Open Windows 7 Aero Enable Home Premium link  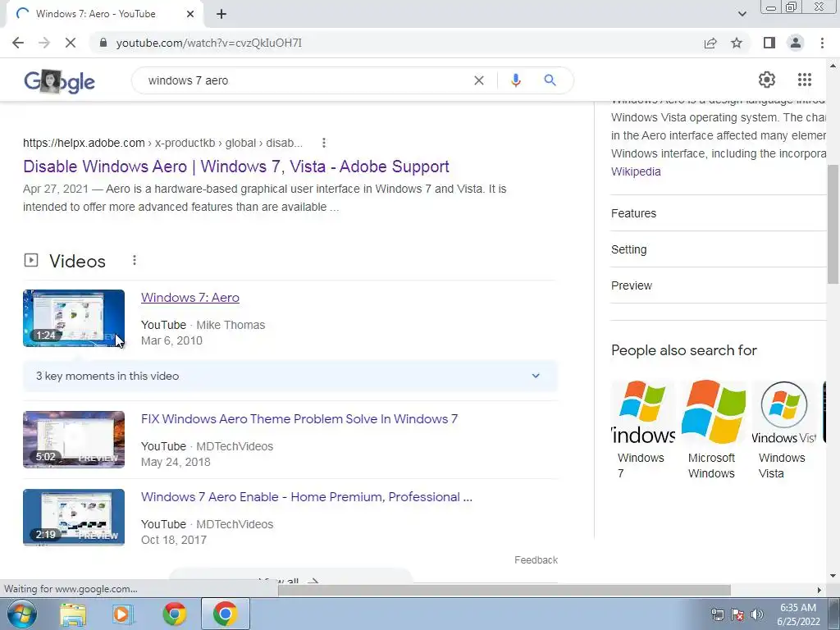coord(307,496)
